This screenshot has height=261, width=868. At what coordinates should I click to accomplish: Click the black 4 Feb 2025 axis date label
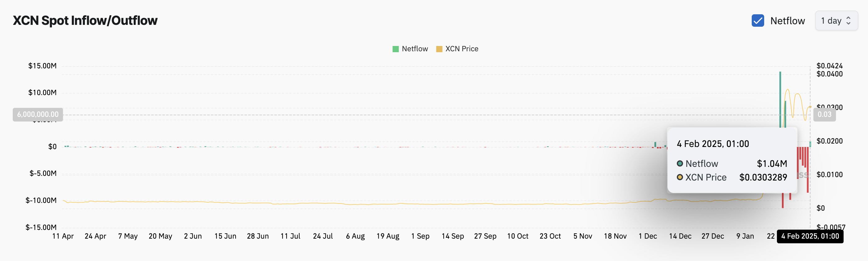pos(810,236)
